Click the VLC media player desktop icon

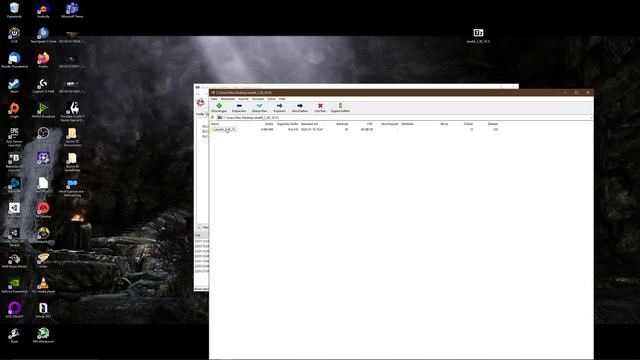click(43, 283)
